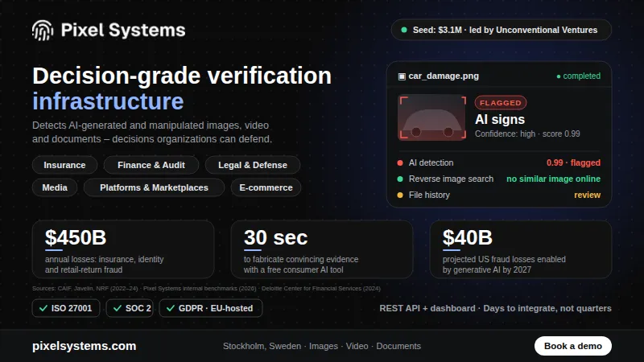
Task: Click the $450B statistic
Action: pyautogui.click(x=76, y=237)
